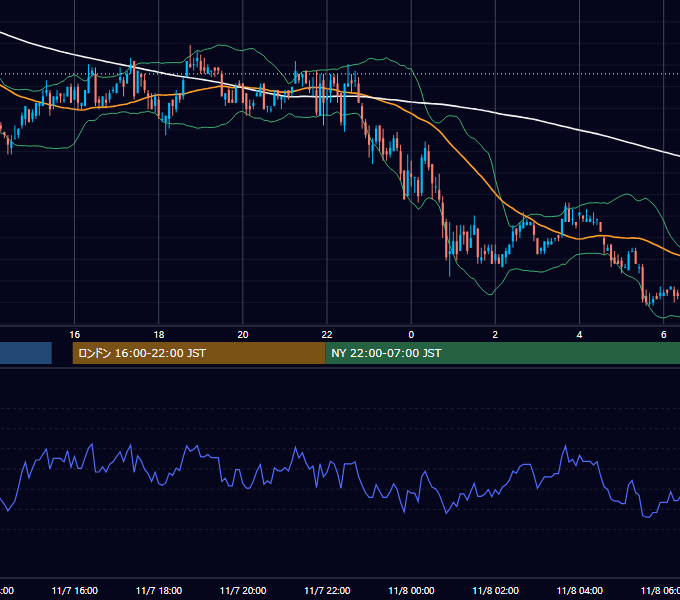
Task: Click the 4 hour axis label
Action: point(579,335)
